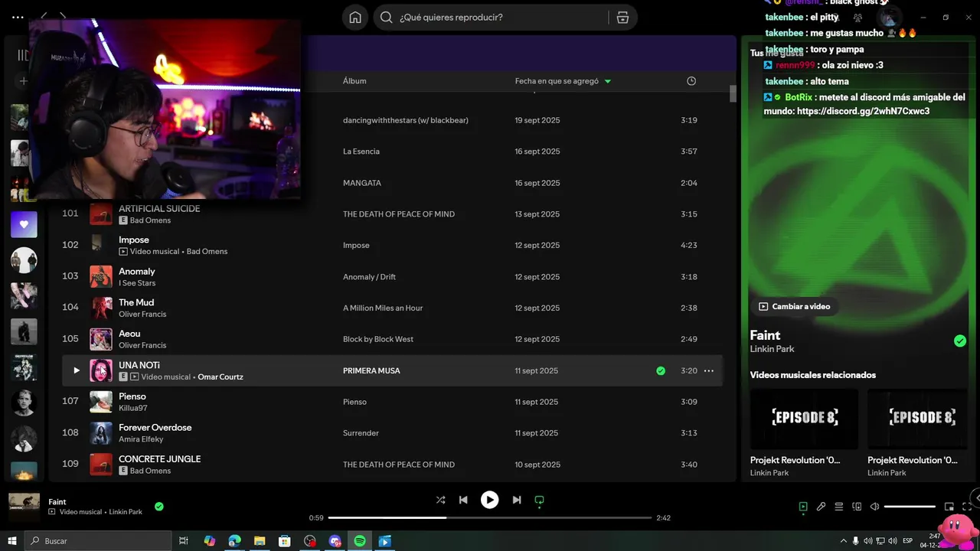Click the Cambiar a video button

pos(795,306)
